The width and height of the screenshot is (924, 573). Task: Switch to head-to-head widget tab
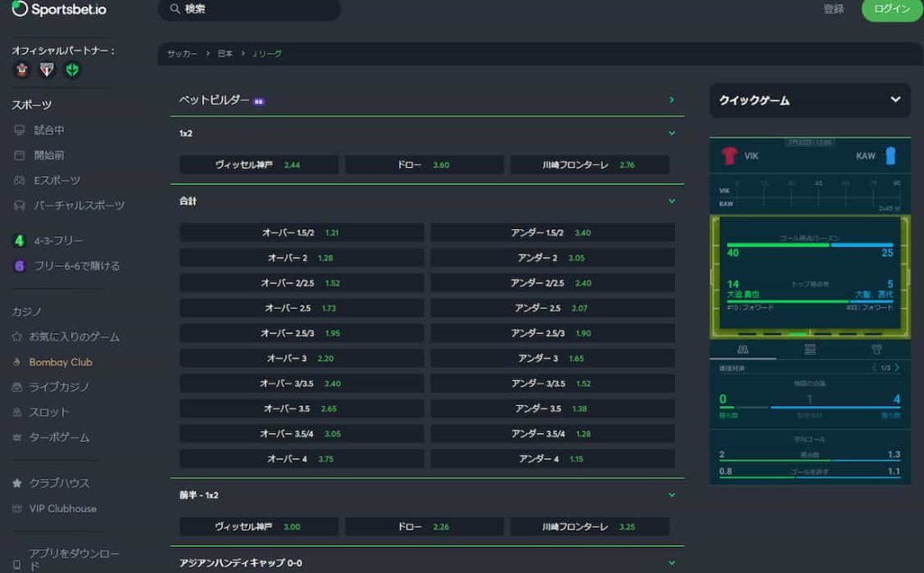point(744,349)
